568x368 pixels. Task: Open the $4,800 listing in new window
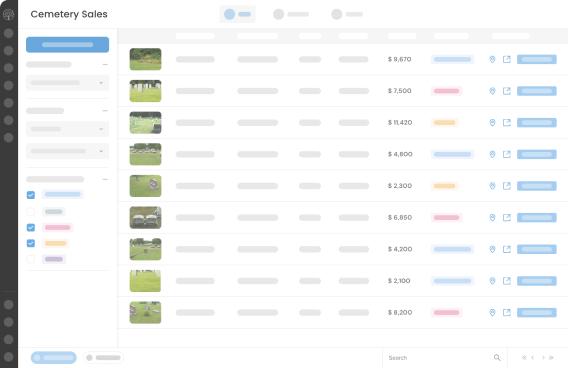506,154
